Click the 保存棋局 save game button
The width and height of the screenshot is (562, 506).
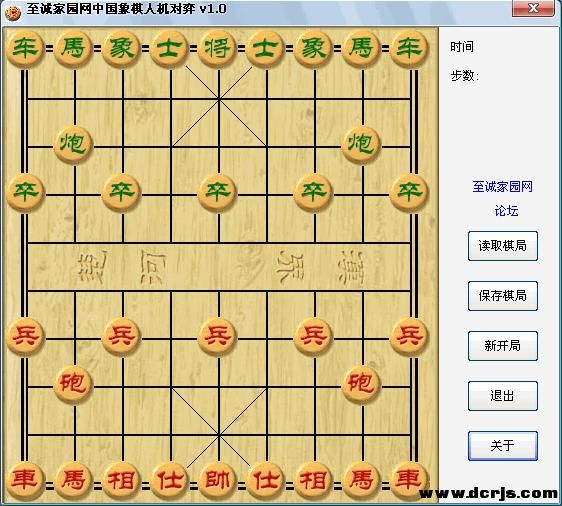(x=503, y=296)
